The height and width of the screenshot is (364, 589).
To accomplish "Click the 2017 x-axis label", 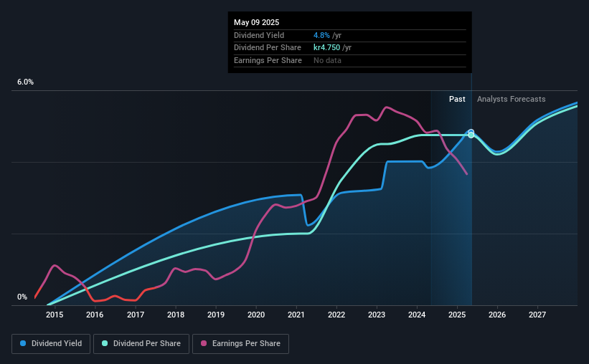I will [135, 315].
